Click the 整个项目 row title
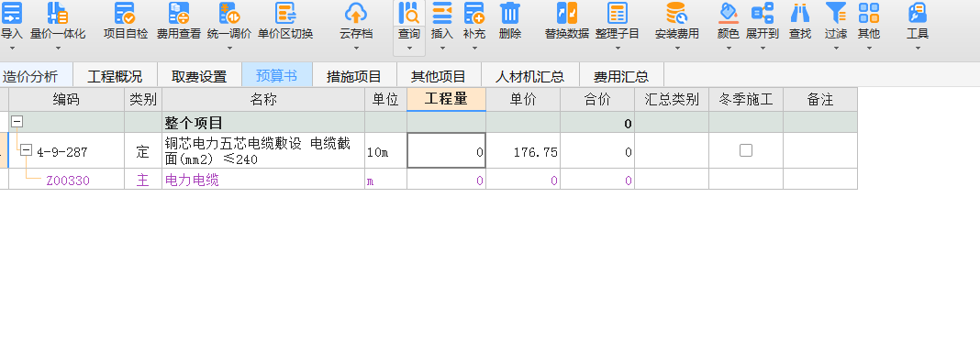Viewport: 980px width, 351px height. [194, 123]
